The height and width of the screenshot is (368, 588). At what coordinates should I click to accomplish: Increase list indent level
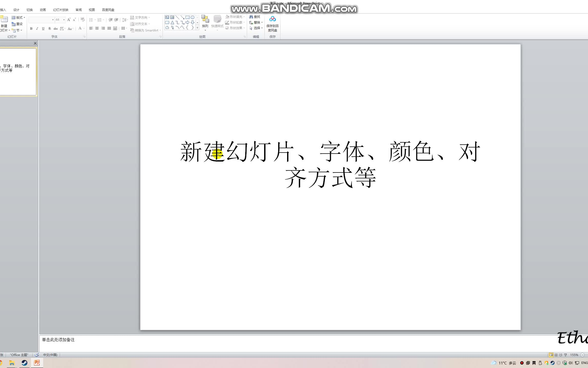pos(116,20)
